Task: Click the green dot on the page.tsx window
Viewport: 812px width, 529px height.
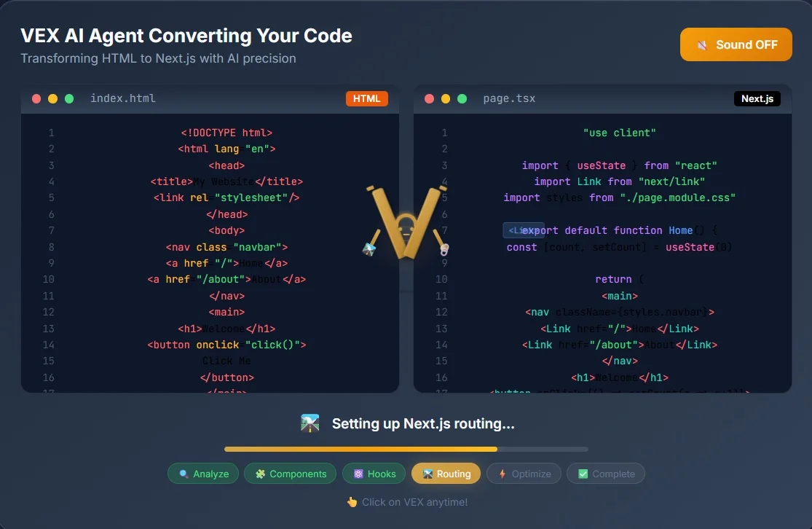Action: 462,98
